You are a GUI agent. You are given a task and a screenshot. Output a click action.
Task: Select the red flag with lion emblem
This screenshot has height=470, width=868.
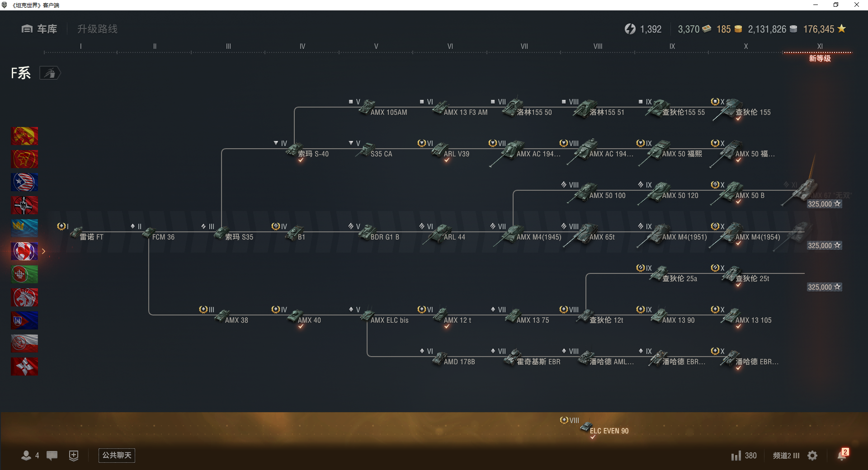[x=24, y=297]
